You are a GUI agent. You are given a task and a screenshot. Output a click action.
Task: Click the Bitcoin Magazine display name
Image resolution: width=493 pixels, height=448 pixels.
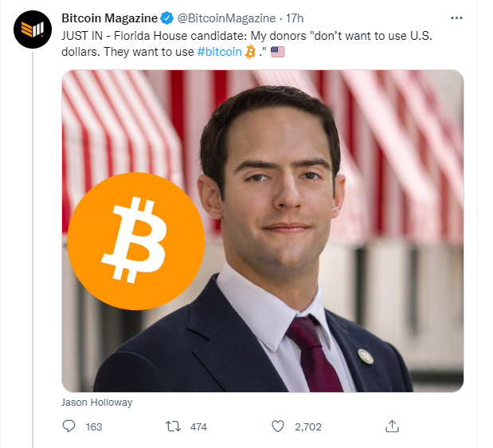click(x=109, y=18)
